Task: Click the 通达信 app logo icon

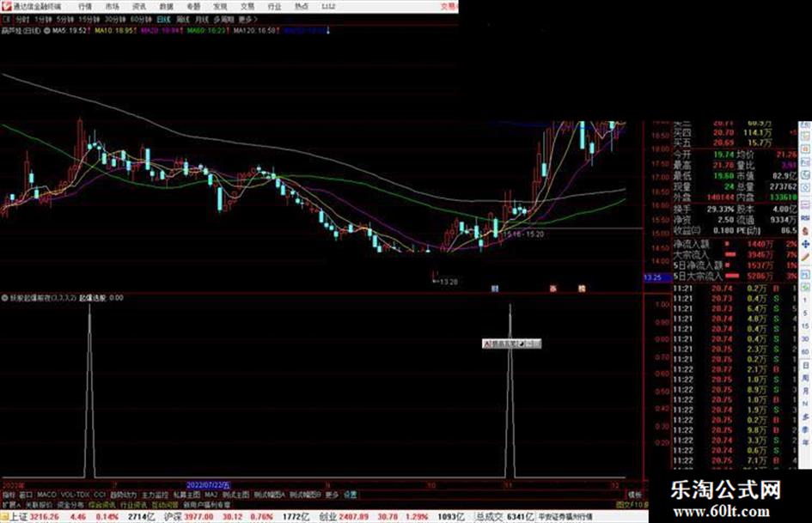Action: tap(6, 7)
